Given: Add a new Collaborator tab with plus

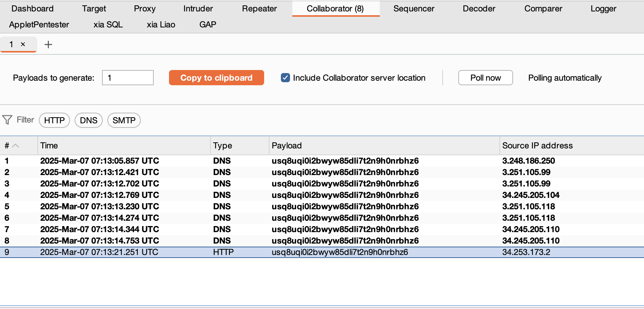Looking at the screenshot, I should click(x=48, y=45).
